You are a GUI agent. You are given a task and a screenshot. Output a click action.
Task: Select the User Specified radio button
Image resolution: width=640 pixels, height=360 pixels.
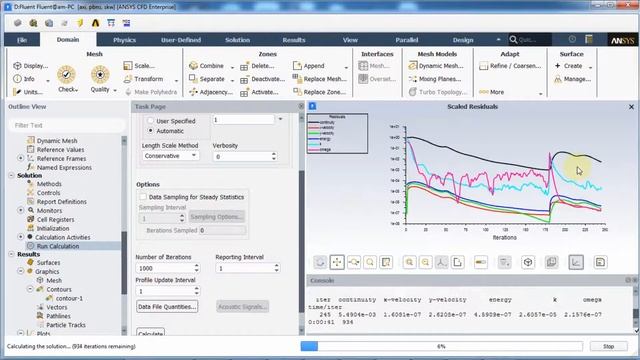150,121
